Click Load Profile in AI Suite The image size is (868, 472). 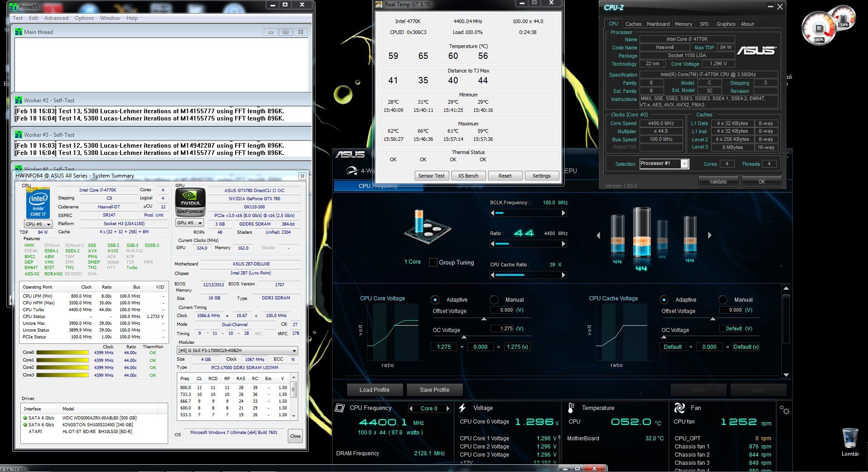(x=374, y=390)
